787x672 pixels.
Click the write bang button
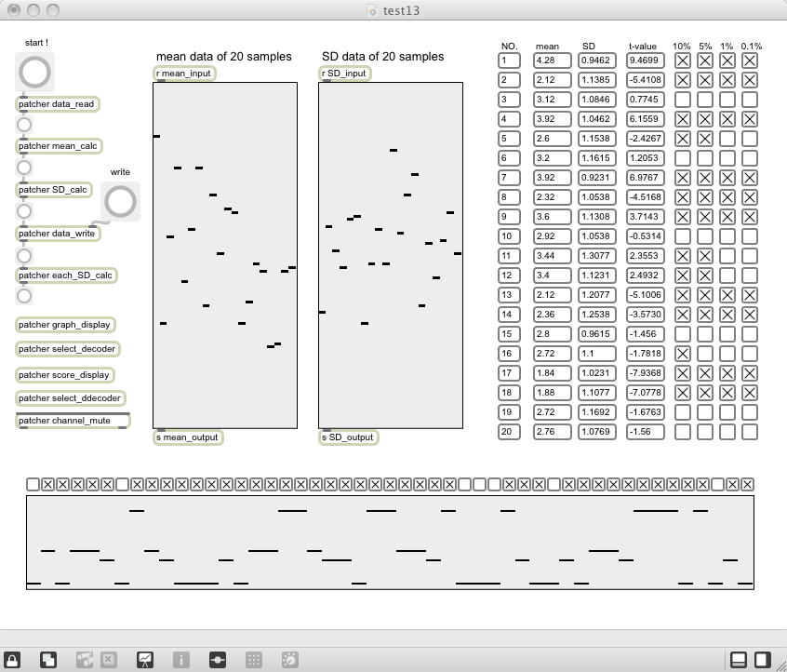(120, 201)
